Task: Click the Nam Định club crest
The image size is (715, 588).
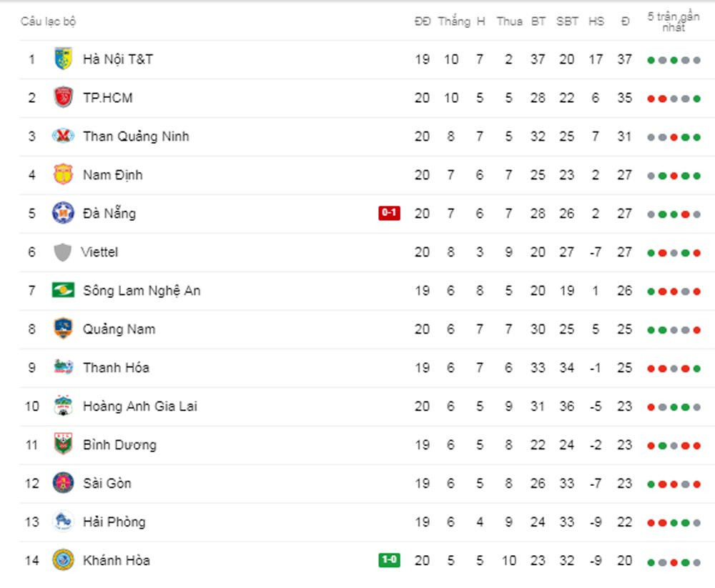Action: point(63,175)
